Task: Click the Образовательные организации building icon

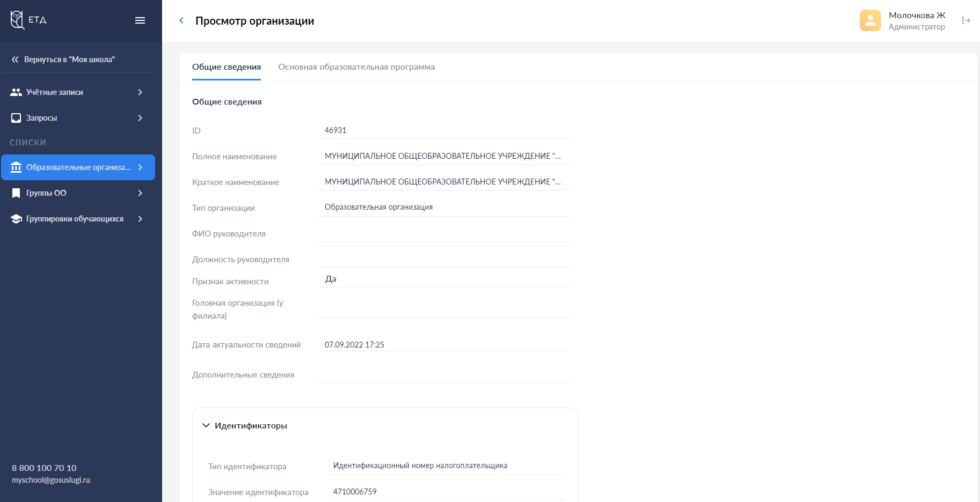Action: pos(16,167)
